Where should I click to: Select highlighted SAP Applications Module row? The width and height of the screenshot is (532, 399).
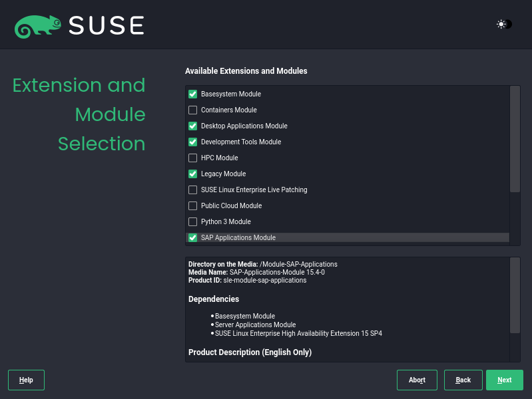348,237
